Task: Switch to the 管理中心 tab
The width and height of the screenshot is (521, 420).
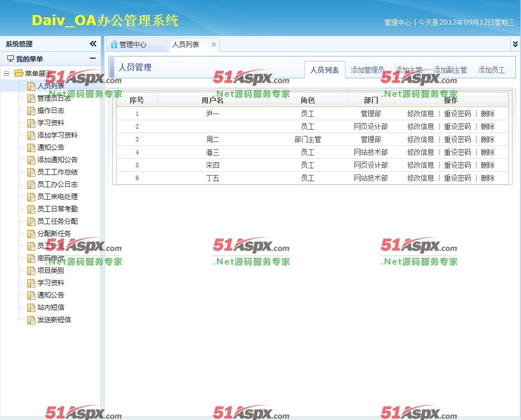Action: tap(136, 45)
